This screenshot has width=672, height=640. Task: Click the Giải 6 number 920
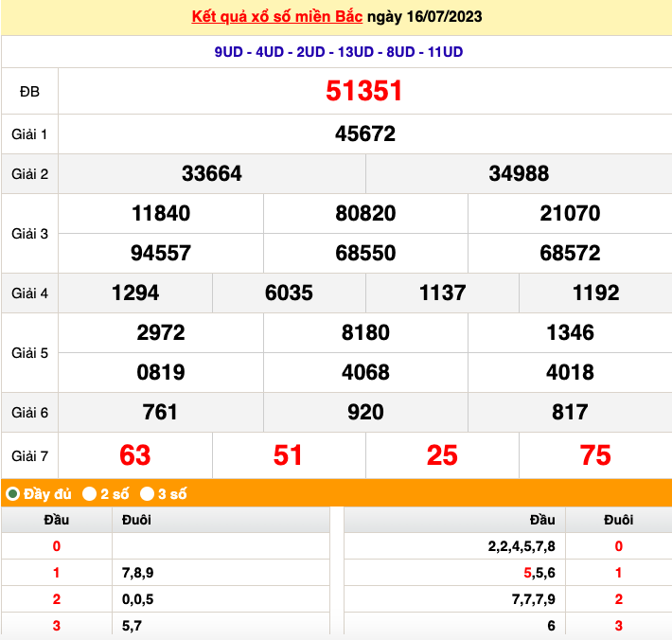coord(365,413)
